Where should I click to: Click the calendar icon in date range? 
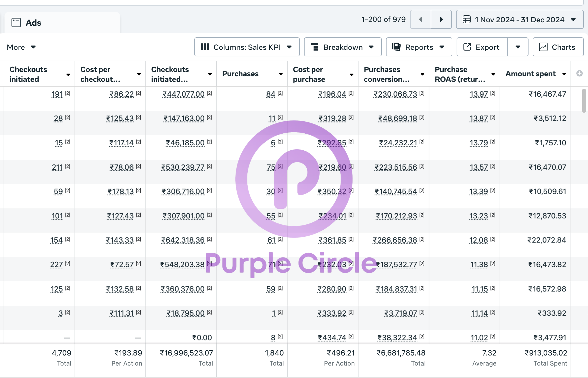tap(466, 19)
